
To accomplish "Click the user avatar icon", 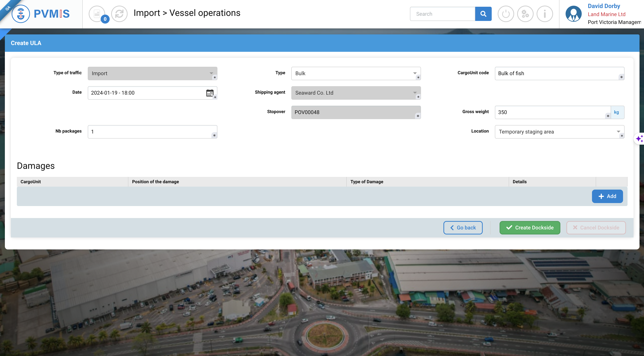I will (x=573, y=14).
